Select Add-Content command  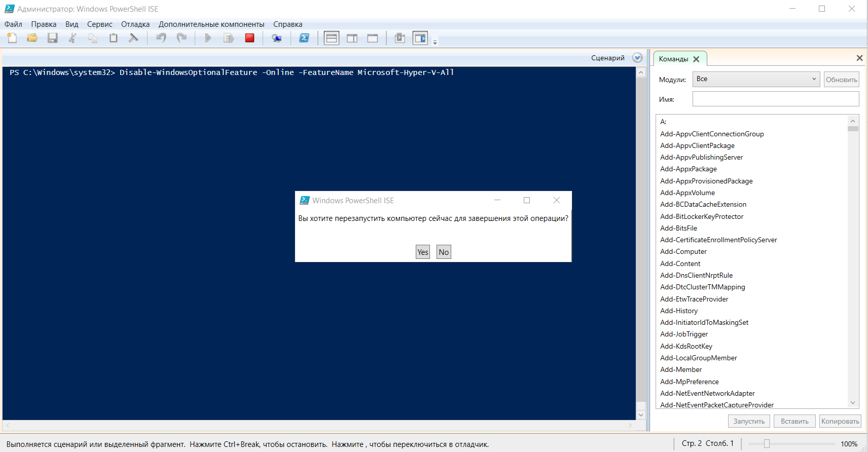tap(680, 263)
